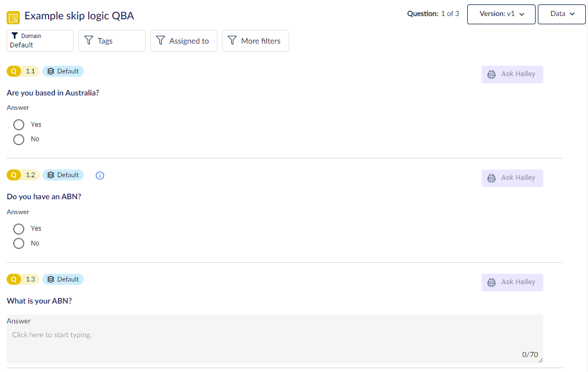The width and height of the screenshot is (588, 372).
Task: Click the questionnaire icon beside Example skip logic QBA
Action: click(13, 17)
